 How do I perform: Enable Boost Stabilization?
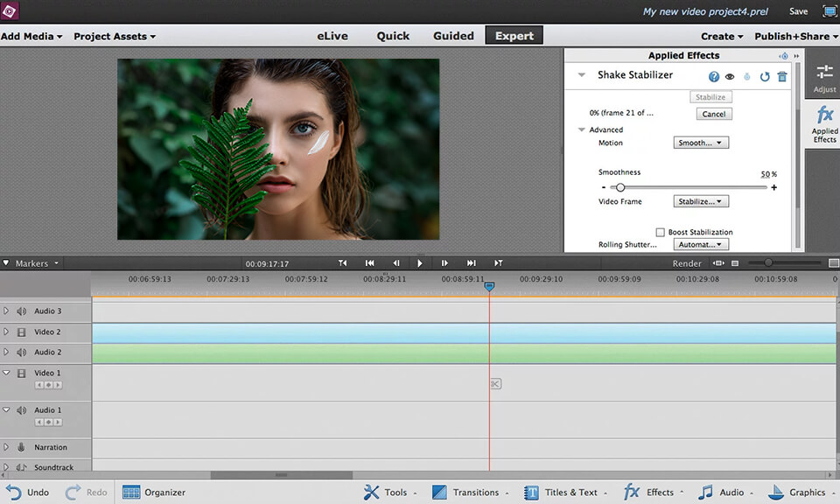pyautogui.click(x=661, y=231)
